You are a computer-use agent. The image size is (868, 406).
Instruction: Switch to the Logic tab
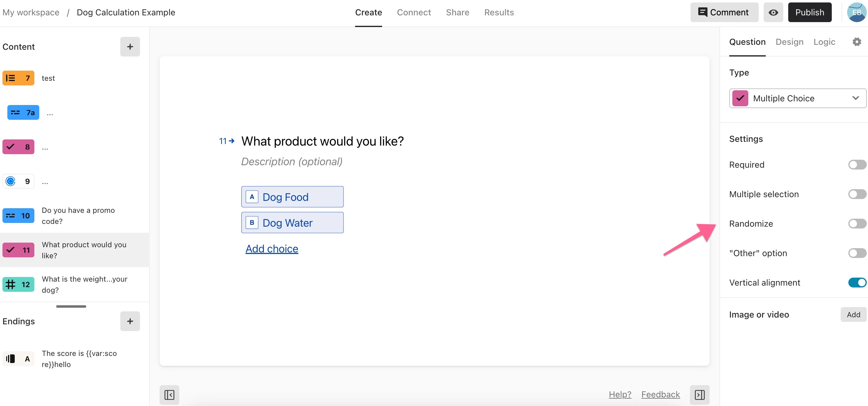coord(824,42)
